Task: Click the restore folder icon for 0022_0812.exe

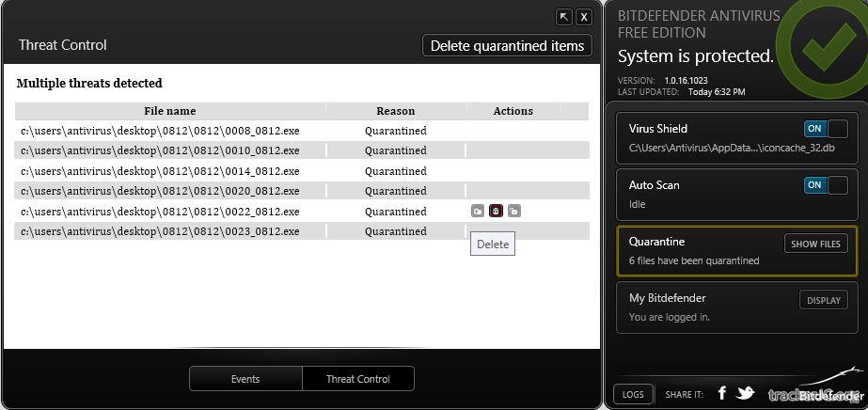Action: [x=478, y=212]
